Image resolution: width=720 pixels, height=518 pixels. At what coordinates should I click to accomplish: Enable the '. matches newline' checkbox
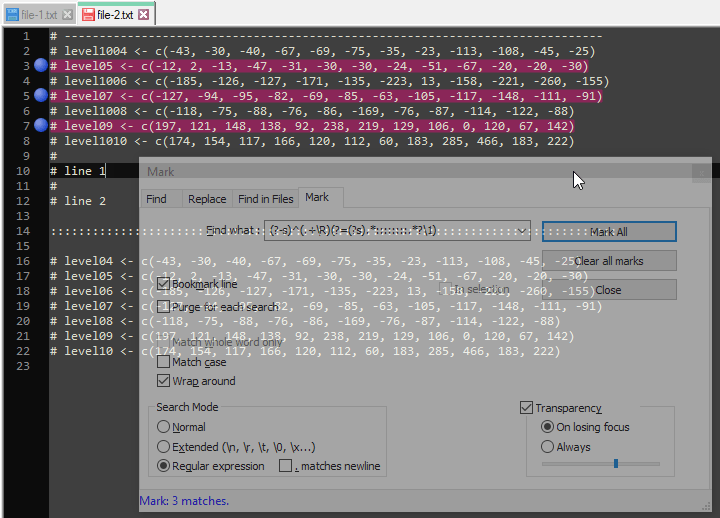[x=286, y=466]
